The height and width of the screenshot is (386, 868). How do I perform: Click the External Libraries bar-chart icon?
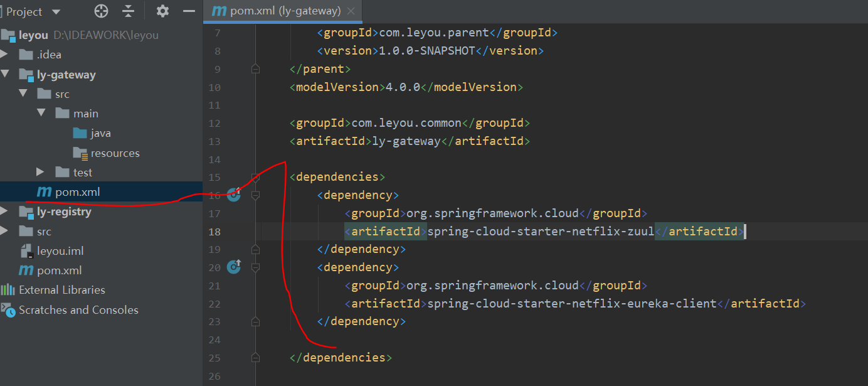pyautogui.click(x=8, y=290)
